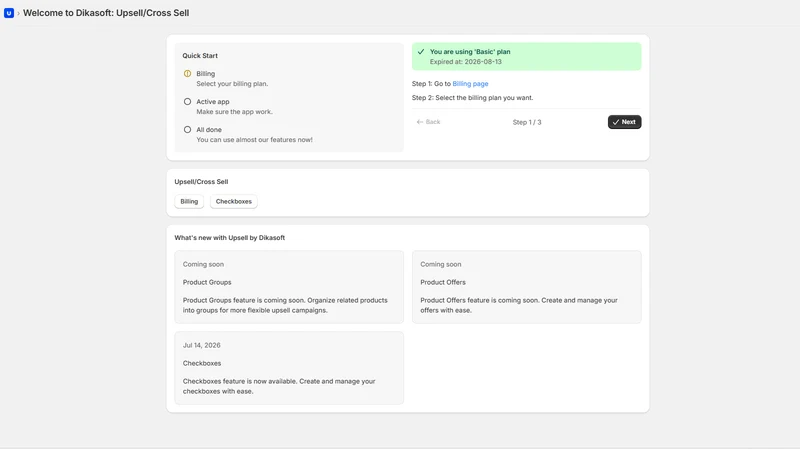This screenshot has height=450, width=800.
Task: Click the blue Dikasoft app icon
Action: click(x=9, y=13)
